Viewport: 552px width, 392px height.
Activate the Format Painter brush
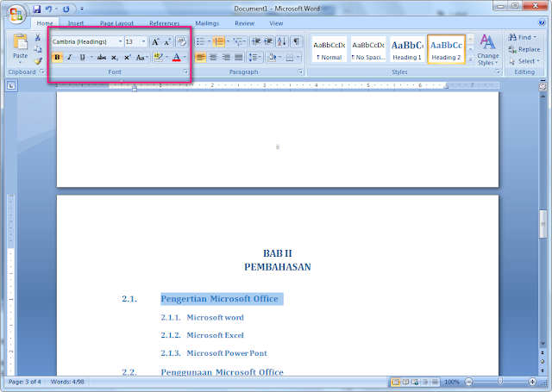[x=38, y=61]
